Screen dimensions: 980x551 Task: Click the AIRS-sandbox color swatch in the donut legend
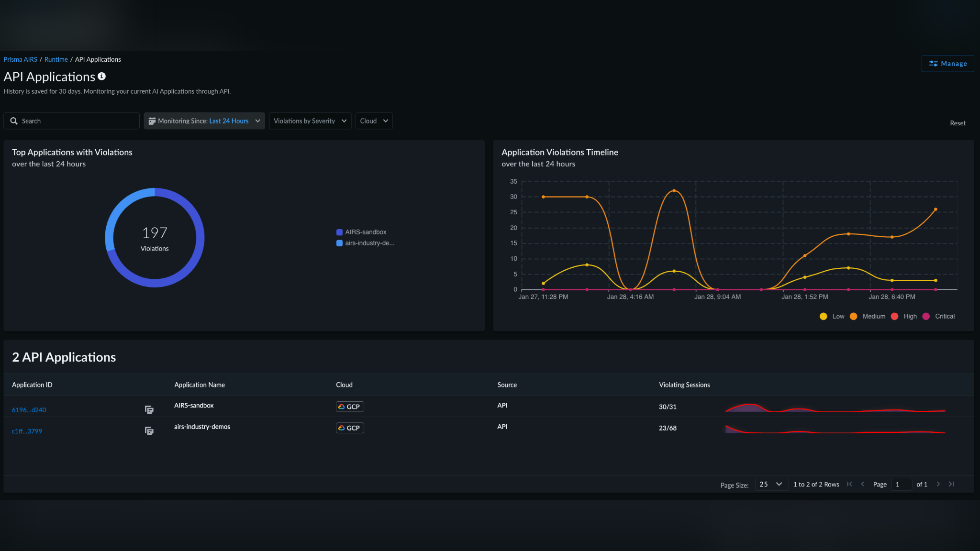coord(339,232)
